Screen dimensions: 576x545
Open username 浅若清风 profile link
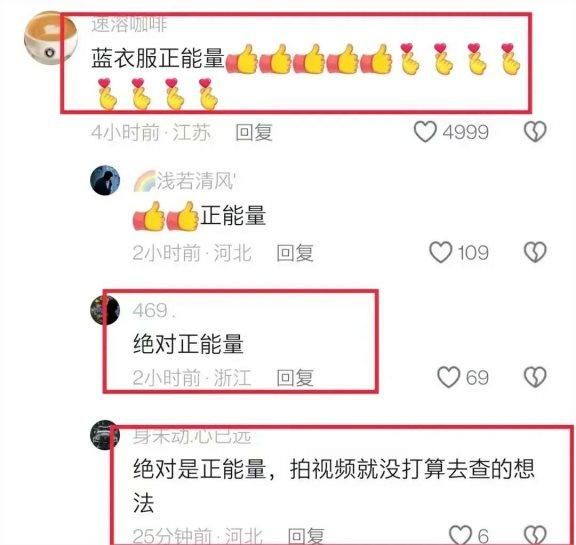[x=184, y=181]
